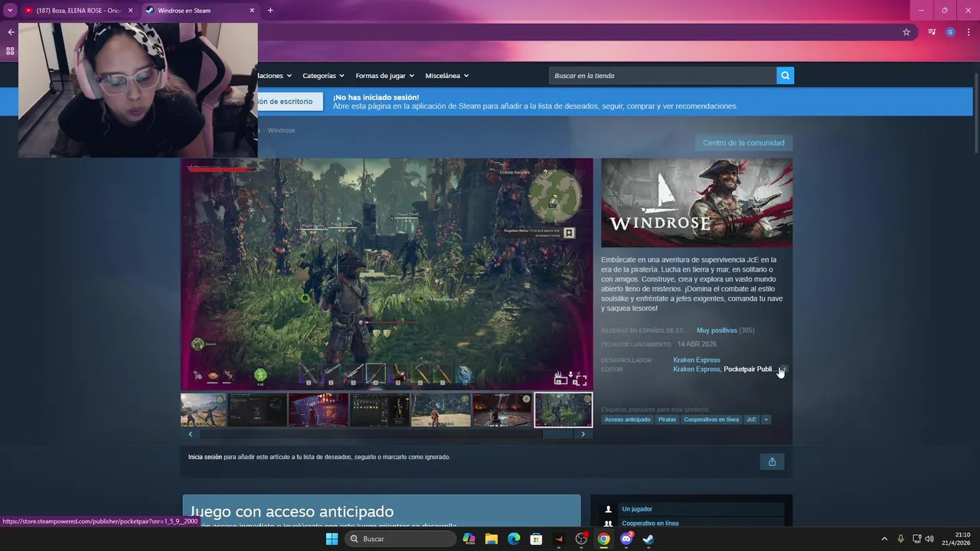Launch File Explorer from the taskbar

click(492, 539)
